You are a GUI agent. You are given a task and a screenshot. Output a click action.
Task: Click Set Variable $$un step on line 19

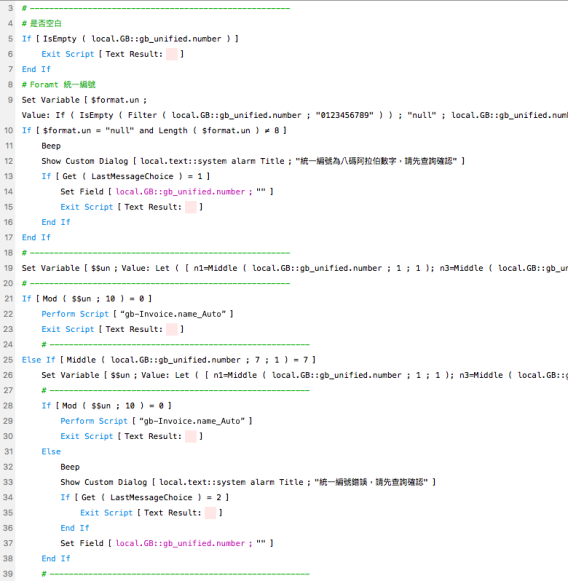point(295,268)
